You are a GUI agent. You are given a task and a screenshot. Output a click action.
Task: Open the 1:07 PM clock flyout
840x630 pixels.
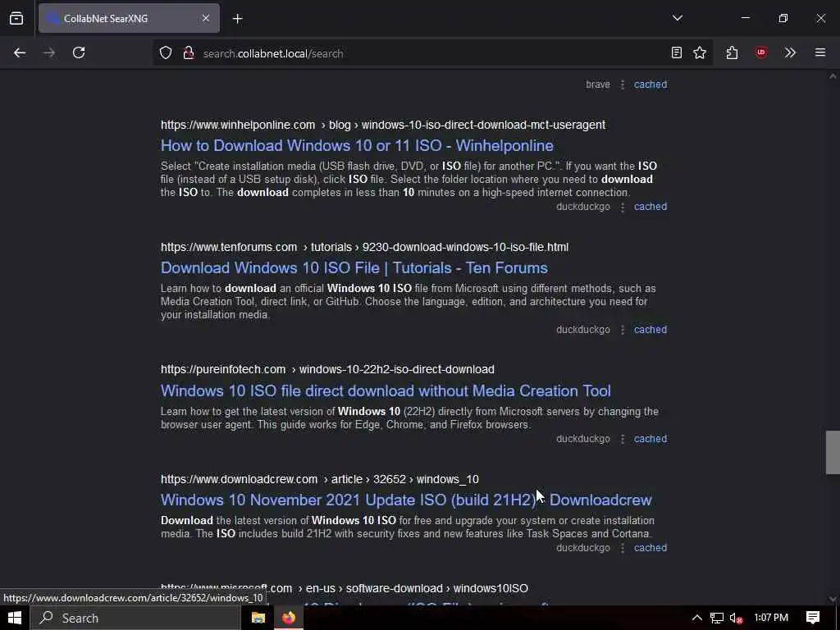click(x=771, y=618)
